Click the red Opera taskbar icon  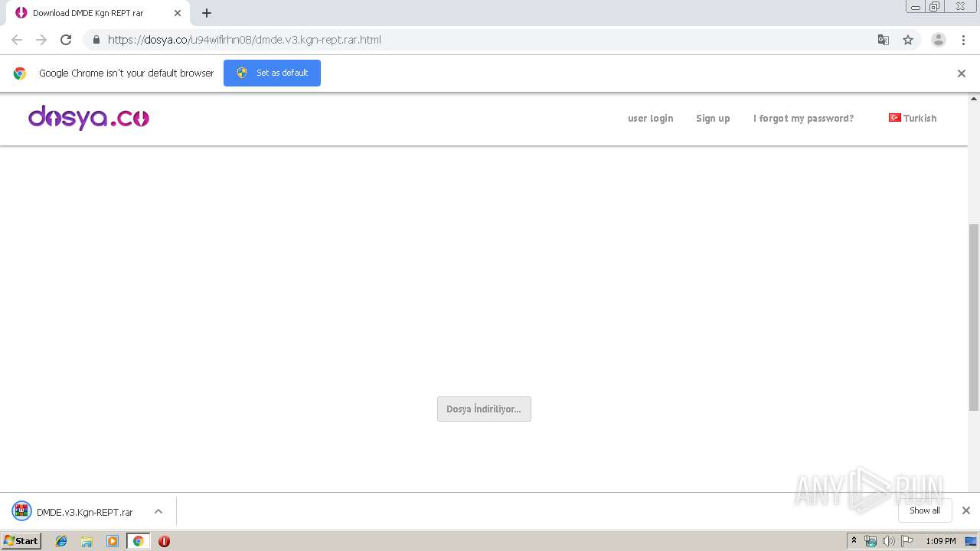pos(164,541)
